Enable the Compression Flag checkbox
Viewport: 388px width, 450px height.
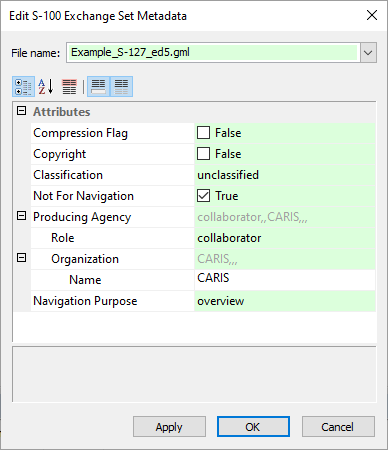(203, 133)
